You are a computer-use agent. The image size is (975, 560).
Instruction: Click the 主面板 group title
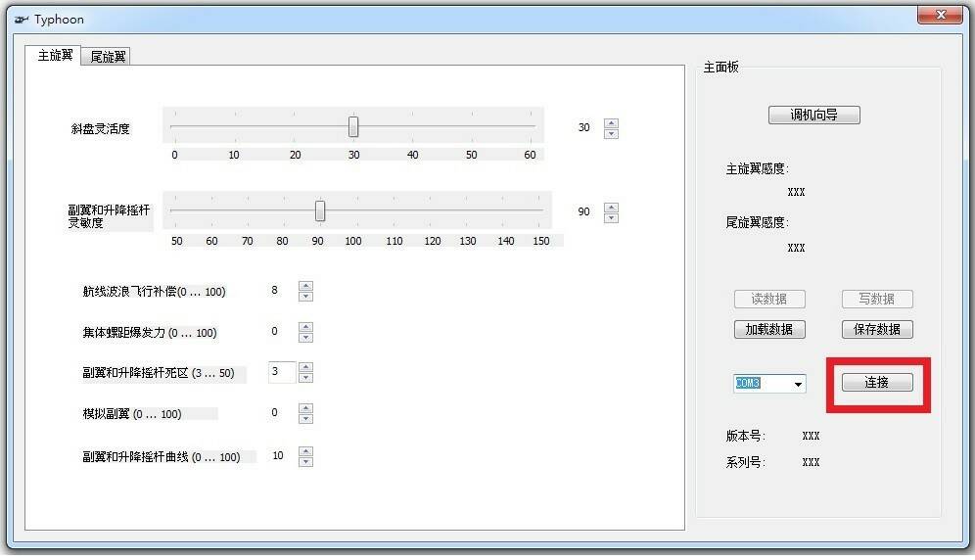(720, 68)
